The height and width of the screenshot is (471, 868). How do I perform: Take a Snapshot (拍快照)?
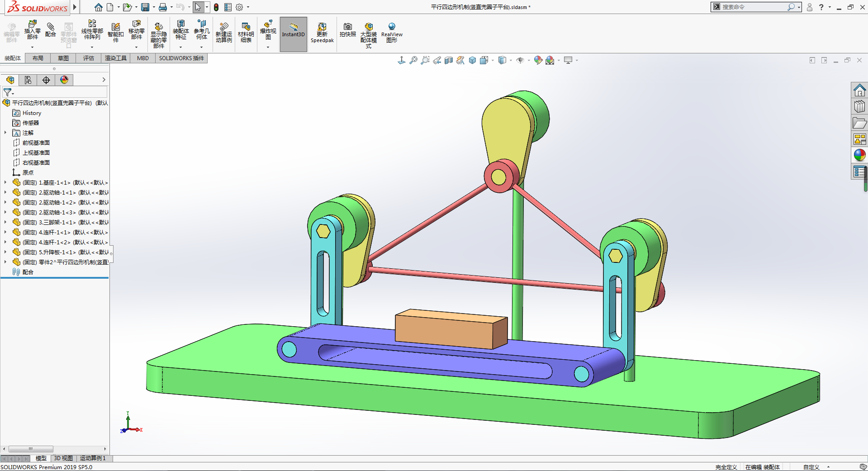click(x=347, y=30)
